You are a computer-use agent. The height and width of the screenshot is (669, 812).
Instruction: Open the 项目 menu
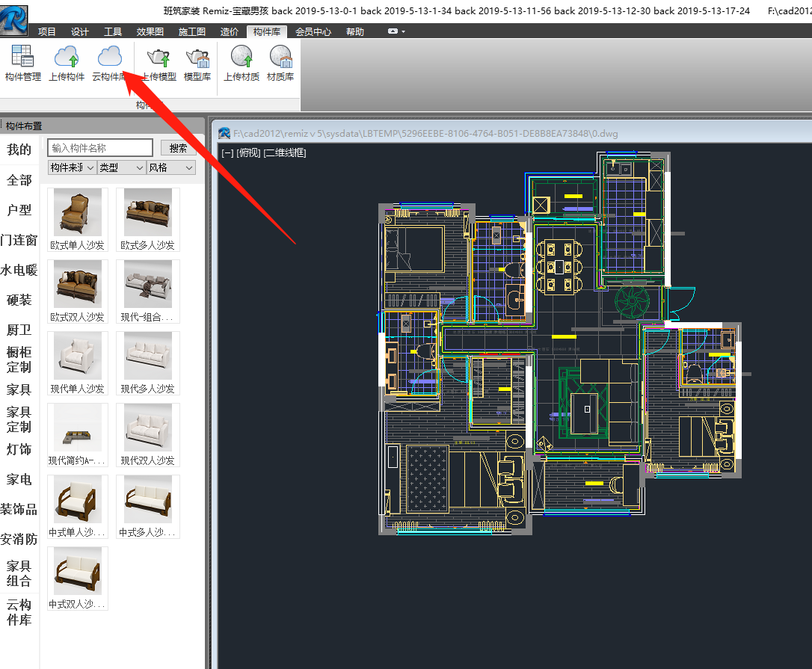pos(46,31)
